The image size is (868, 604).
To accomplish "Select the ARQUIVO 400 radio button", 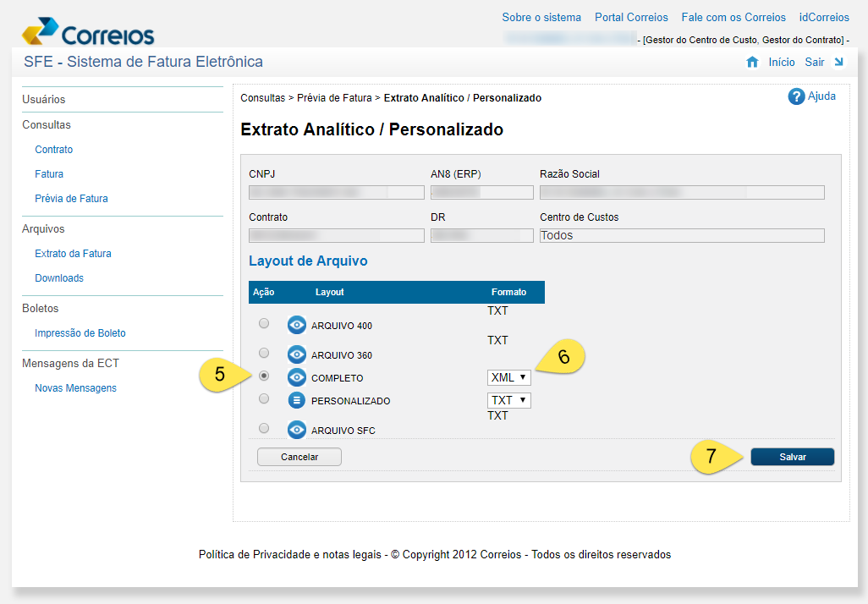I will click(x=264, y=323).
